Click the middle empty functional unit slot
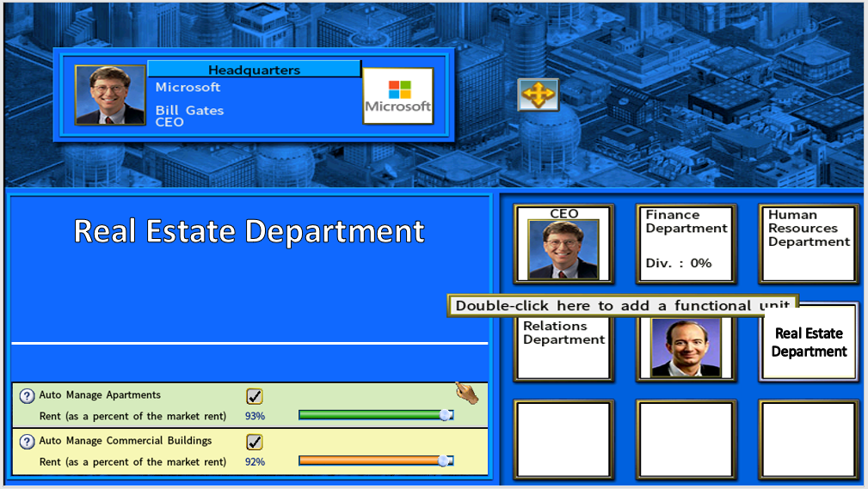Screen dimensions: 868x489 click(686, 439)
